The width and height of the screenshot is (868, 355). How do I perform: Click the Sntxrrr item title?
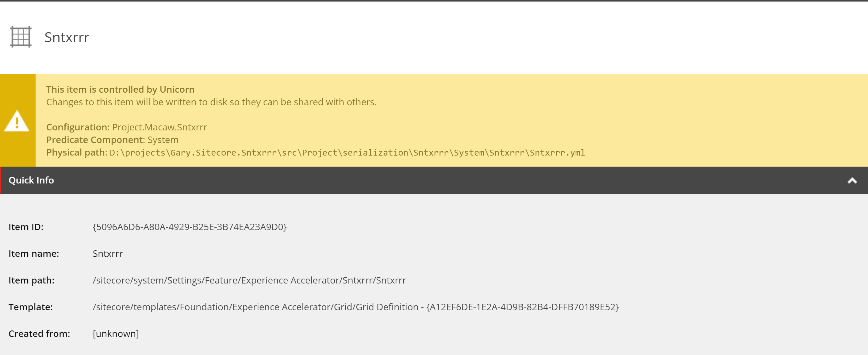pyautogui.click(x=67, y=37)
